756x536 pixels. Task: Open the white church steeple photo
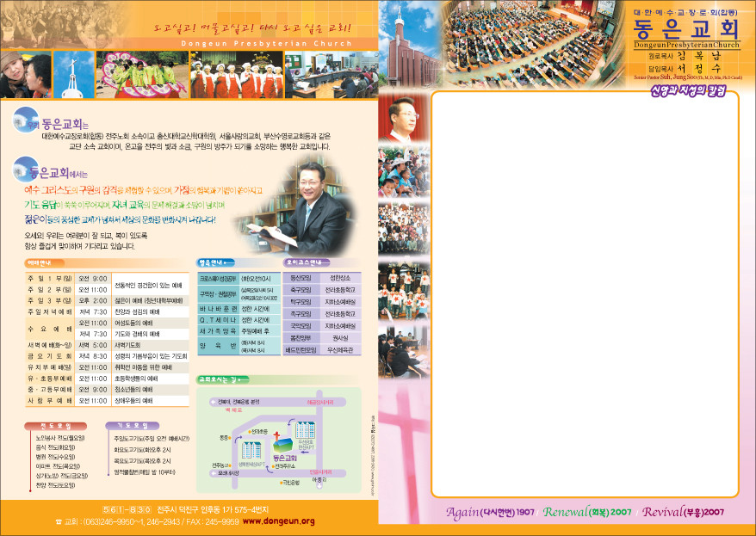pyautogui.click(x=73, y=75)
